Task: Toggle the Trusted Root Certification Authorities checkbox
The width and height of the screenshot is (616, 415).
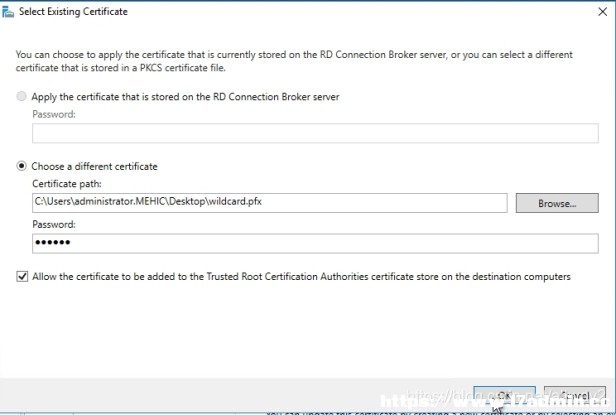Action: pos(22,277)
